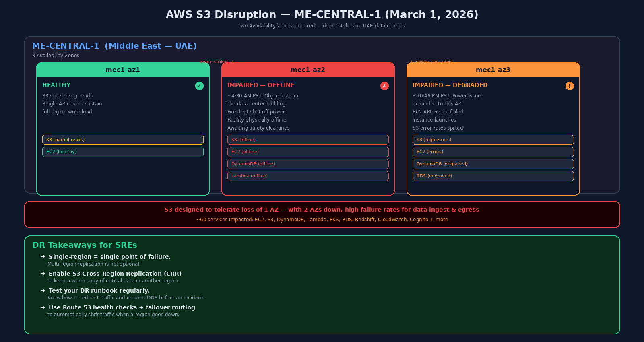Click the subtitle about two Availability Zones impaired

pos(322,26)
